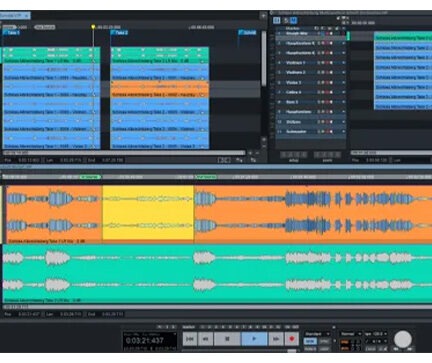Open the Standard dropdown in transport

coord(317,334)
